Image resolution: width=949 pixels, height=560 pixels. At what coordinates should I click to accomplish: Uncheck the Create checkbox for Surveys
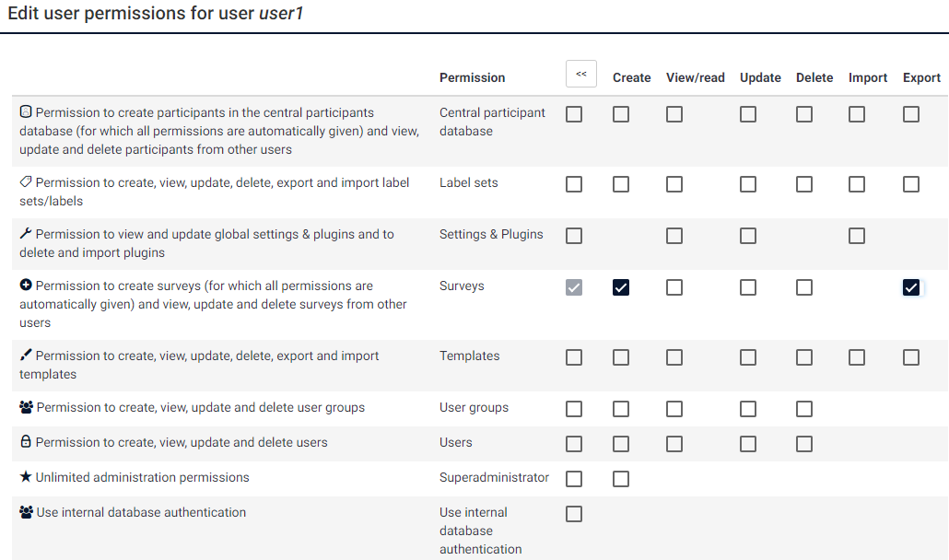pos(621,287)
